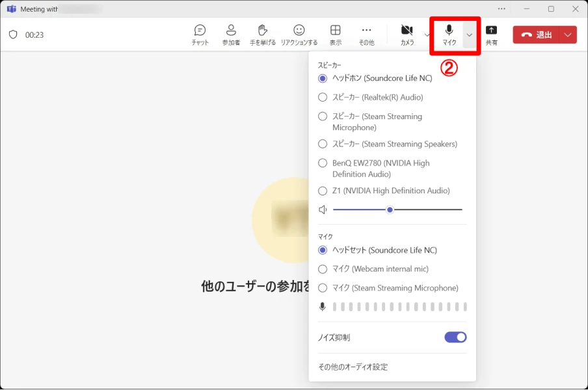This screenshot has height=390, width=588.
Task: Expand the 退出 leave options arrow
Action: (x=568, y=35)
